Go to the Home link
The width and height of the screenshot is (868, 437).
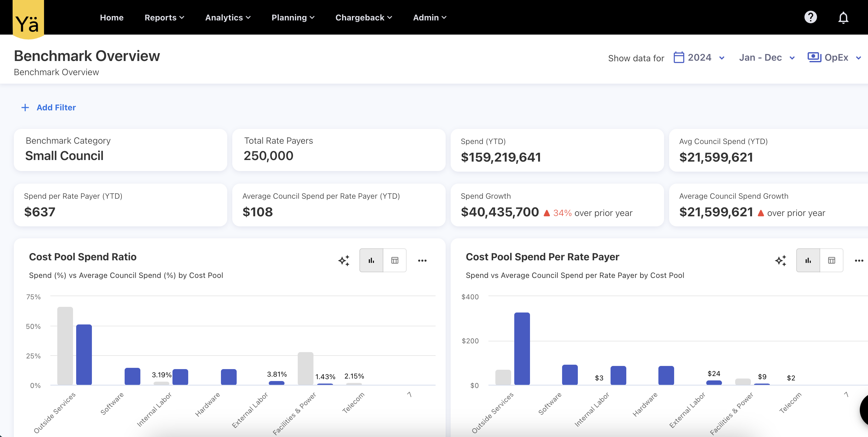pos(111,18)
